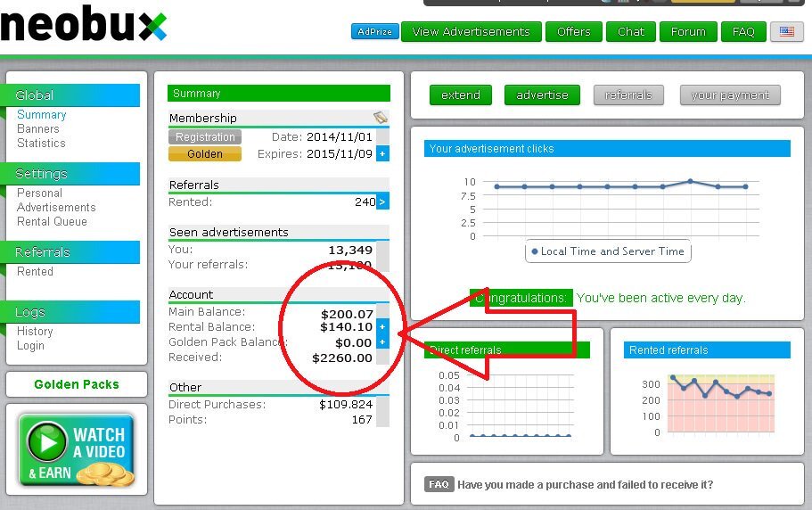Click the Golden membership badge
The width and height of the screenshot is (812, 510).
[205, 153]
